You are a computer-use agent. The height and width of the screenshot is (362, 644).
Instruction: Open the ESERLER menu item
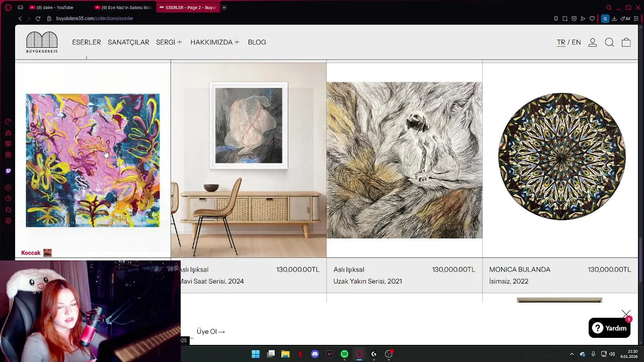point(87,42)
